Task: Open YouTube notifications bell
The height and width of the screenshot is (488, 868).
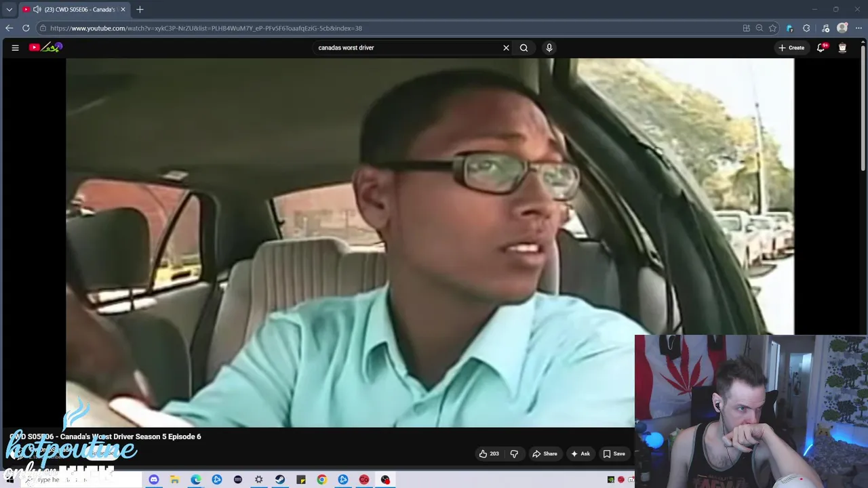Action: [x=821, y=47]
